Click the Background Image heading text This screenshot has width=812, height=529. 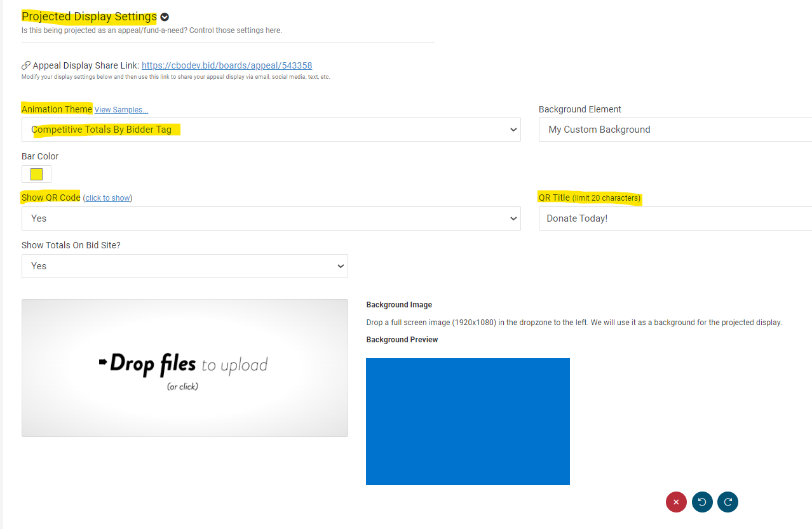[399, 305]
